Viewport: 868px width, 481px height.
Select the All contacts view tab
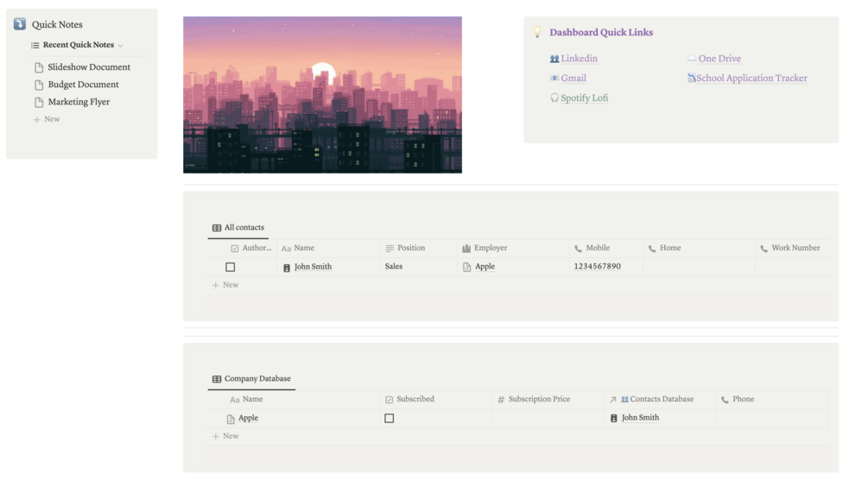(x=238, y=227)
